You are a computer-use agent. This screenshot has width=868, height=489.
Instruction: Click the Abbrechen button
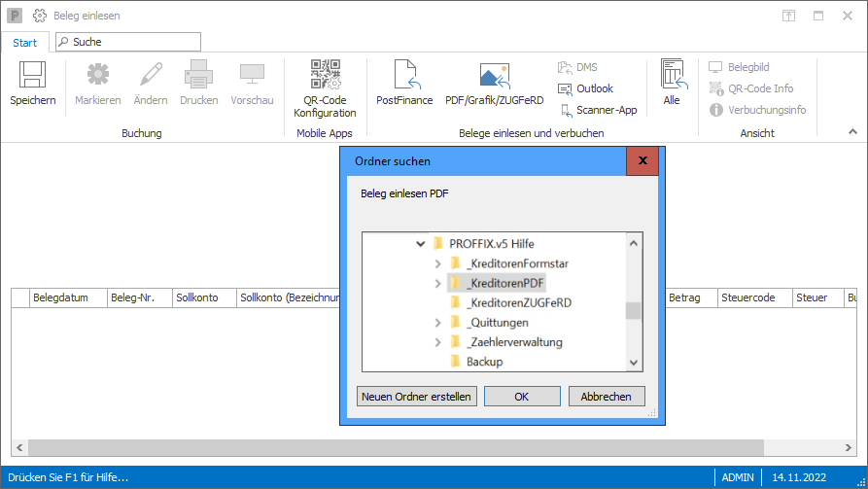[x=607, y=397]
